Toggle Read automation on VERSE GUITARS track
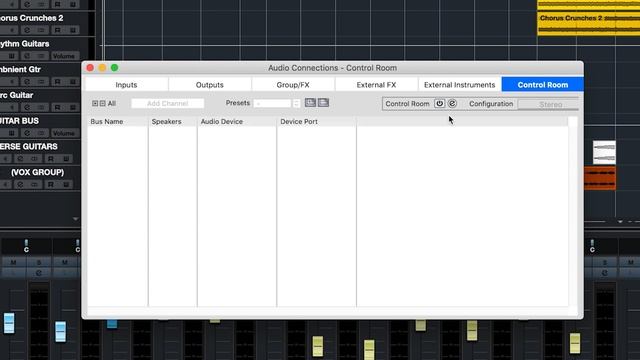This screenshot has height=360, width=640. 51,159
